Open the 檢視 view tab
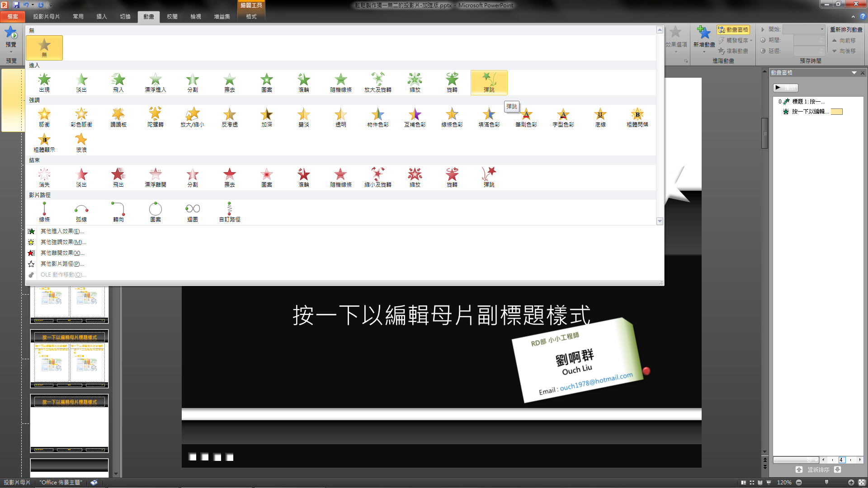 pos(196,17)
